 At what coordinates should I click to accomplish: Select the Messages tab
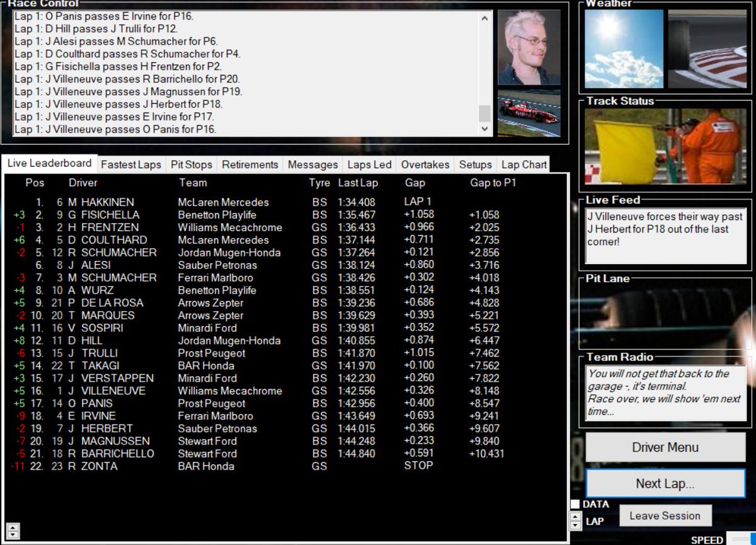(313, 164)
